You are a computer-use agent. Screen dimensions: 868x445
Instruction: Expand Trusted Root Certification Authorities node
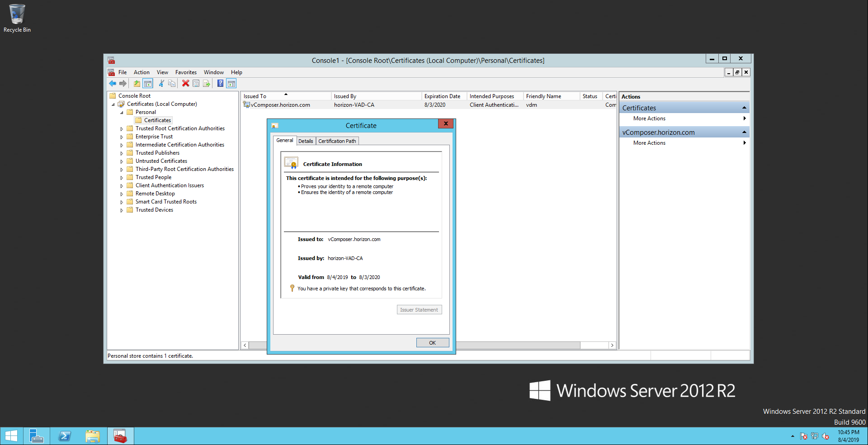[x=122, y=129]
